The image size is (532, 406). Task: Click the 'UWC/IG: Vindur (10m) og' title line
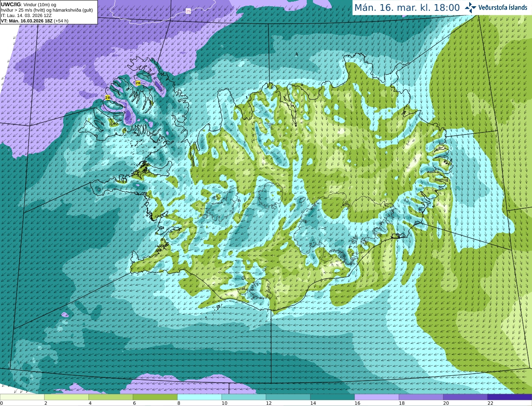[x=29, y=5]
